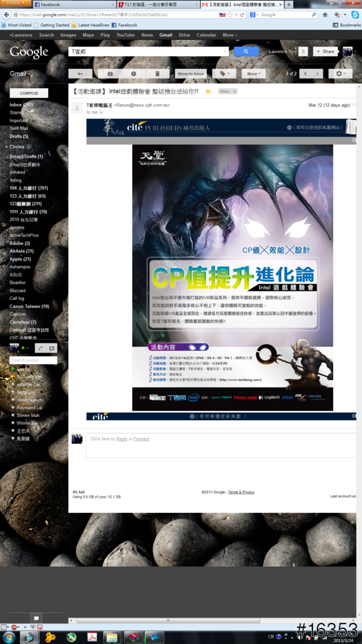Go to the older conversation arrow
This screenshot has width=362, height=644.
[318, 74]
